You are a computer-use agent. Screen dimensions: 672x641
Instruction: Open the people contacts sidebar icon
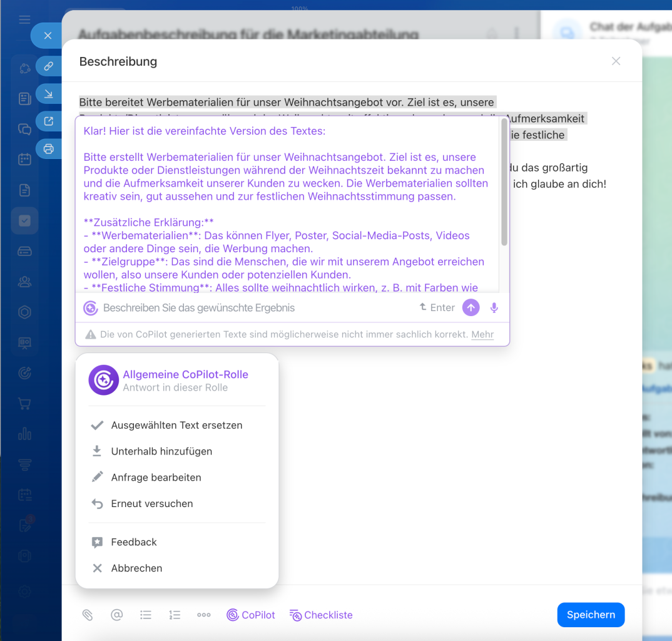[24, 282]
